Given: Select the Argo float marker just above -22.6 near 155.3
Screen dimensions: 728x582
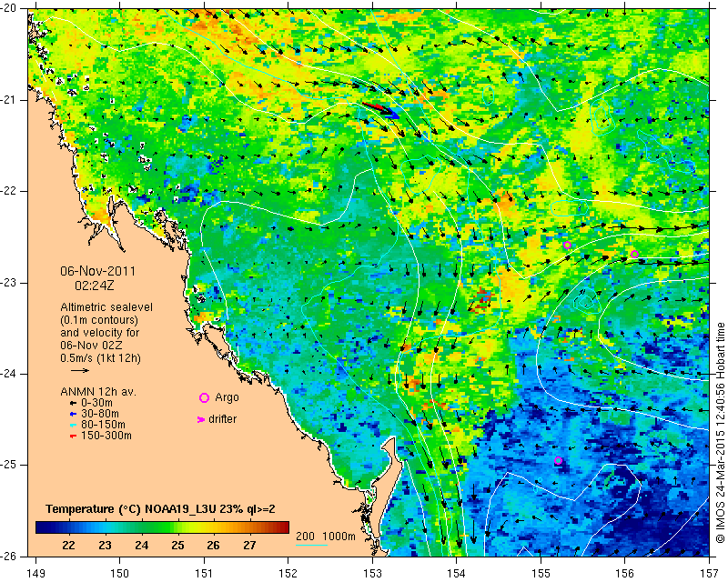Looking at the screenshot, I should (567, 245).
